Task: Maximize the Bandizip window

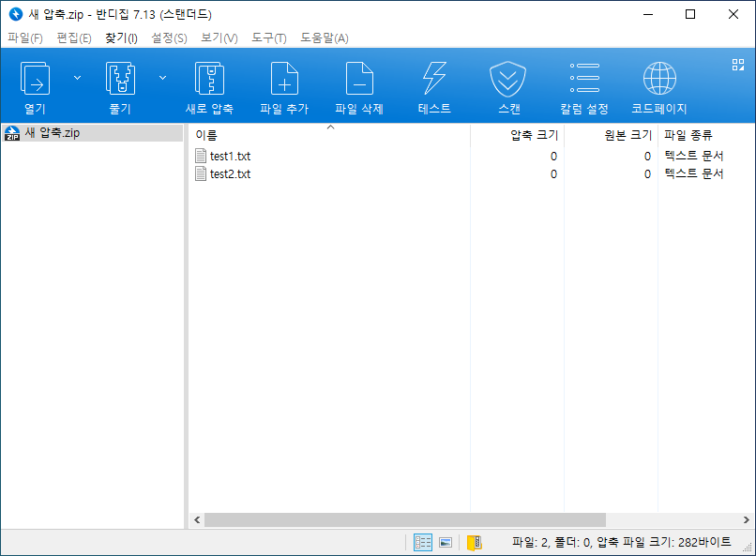Action: [690, 14]
